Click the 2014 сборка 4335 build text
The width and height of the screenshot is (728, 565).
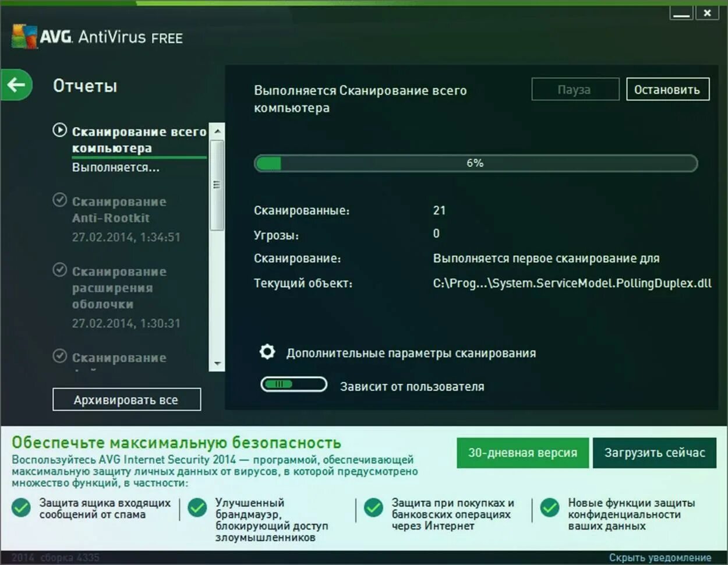point(55,557)
